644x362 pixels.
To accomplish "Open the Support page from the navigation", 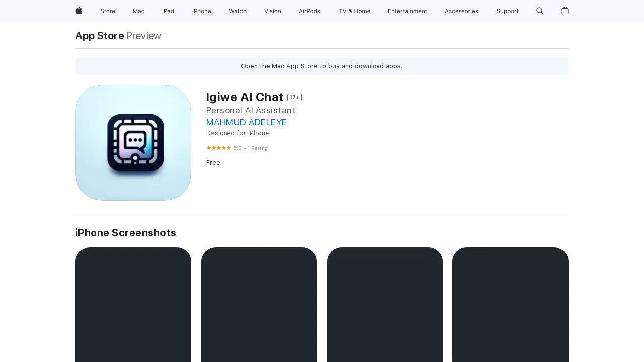I will click(508, 11).
